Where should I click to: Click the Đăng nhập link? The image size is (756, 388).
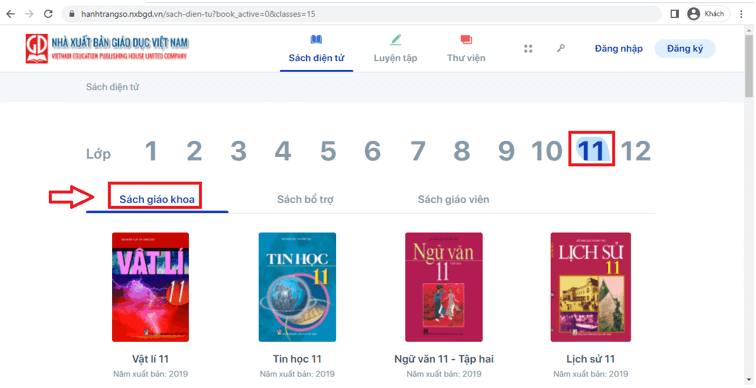point(619,49)
